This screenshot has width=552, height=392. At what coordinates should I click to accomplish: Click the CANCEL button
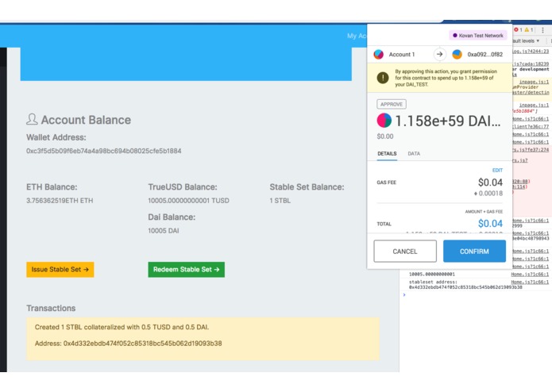click(x=405, y=252)
